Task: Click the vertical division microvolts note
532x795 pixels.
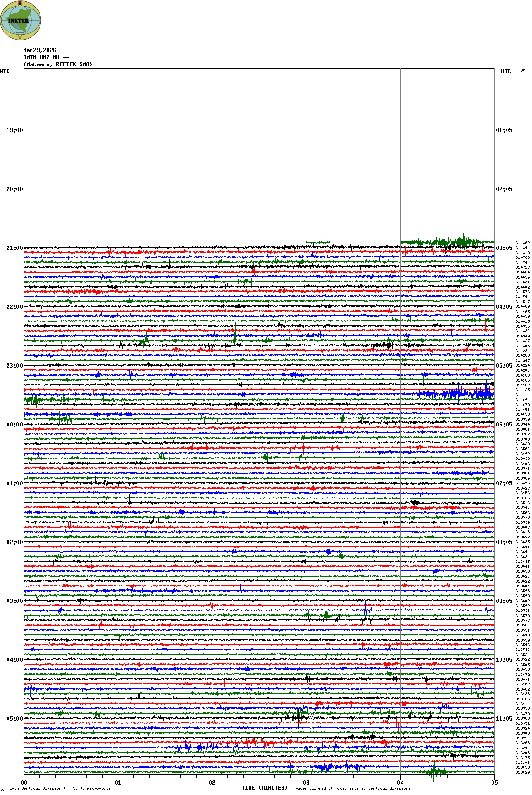Action: 60,788
